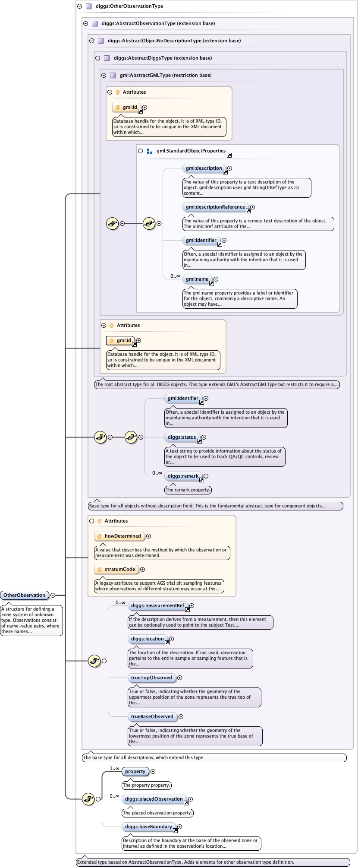Click the arrow link icon on diggs:baseBoundary

click(175, 830)
